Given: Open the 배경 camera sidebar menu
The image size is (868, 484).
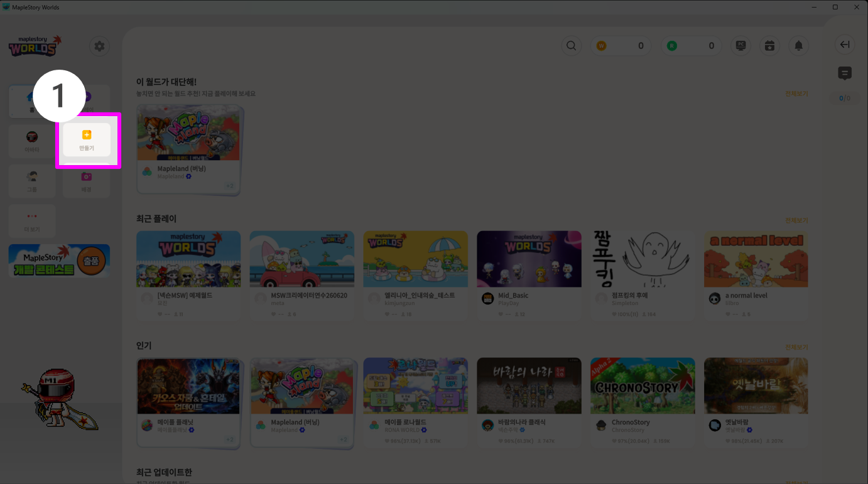Looking at the screenshot, I should [x=87, y=181].
